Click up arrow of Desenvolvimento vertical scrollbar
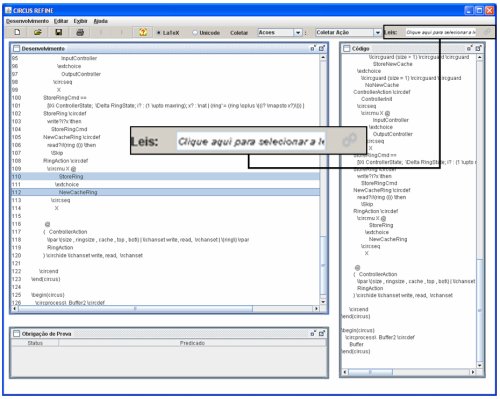Viewport: 500px width, 399px height. [x=323, y=57]
